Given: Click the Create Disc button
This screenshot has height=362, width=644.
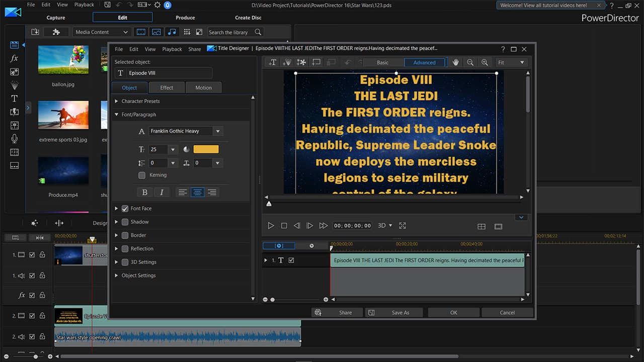Looking at the screenshot, I should [x=249, y=18].
